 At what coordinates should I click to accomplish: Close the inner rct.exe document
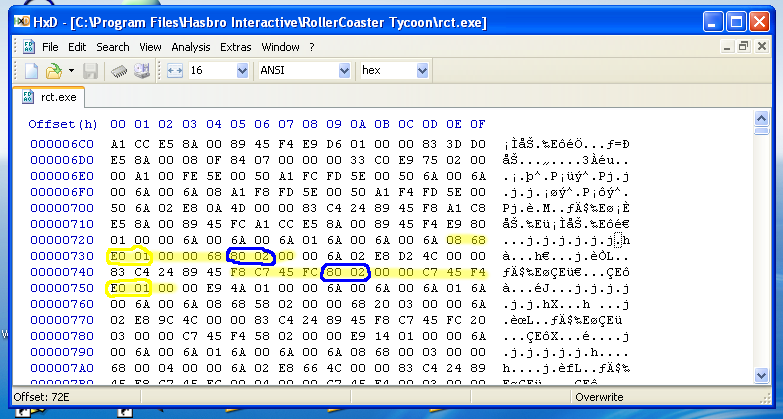(x=760, y=46)
